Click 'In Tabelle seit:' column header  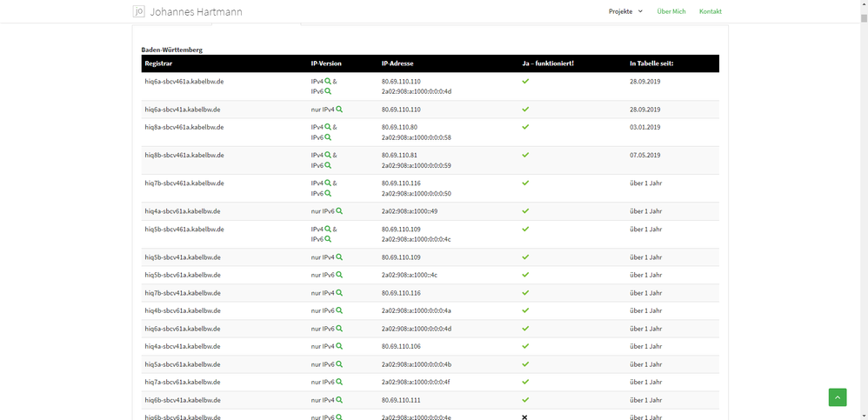pyautogui.click(x=651, y=63)
